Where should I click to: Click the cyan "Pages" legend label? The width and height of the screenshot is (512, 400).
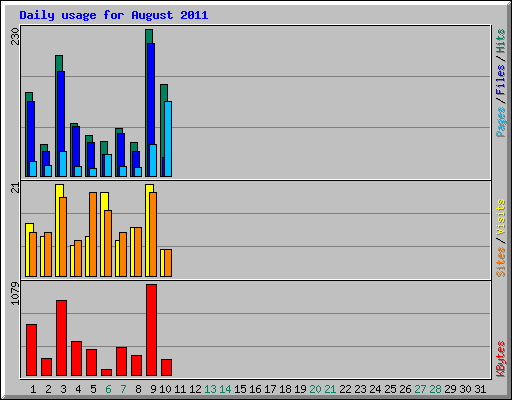(500, 122)
